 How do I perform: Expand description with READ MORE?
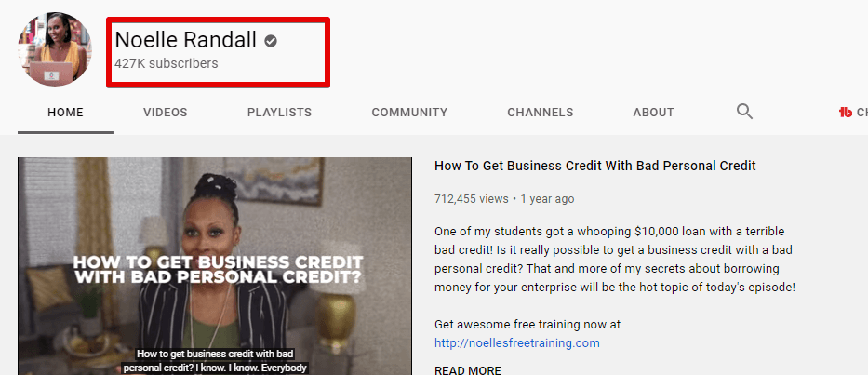tap(468, 370)
